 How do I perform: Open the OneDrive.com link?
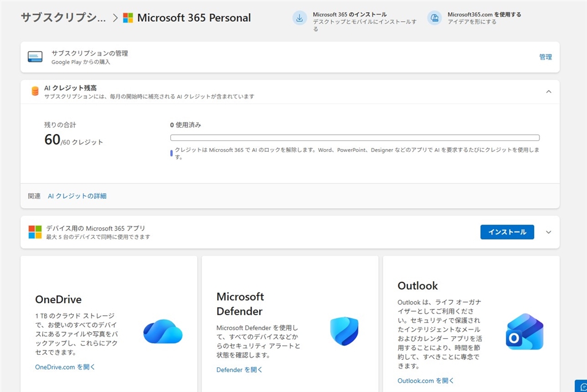pyautogui.click(x=65, y=367)
